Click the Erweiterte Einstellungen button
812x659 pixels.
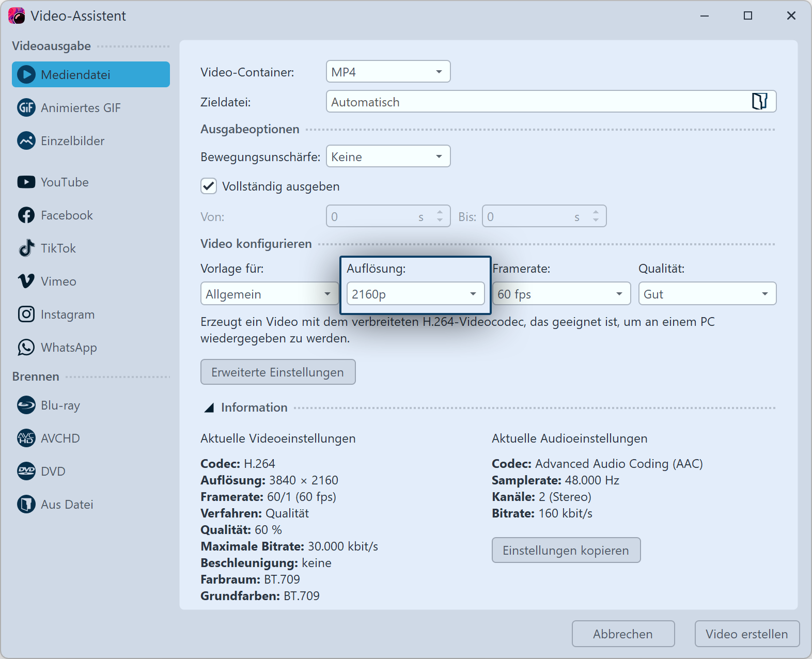[x=278, y=372]
